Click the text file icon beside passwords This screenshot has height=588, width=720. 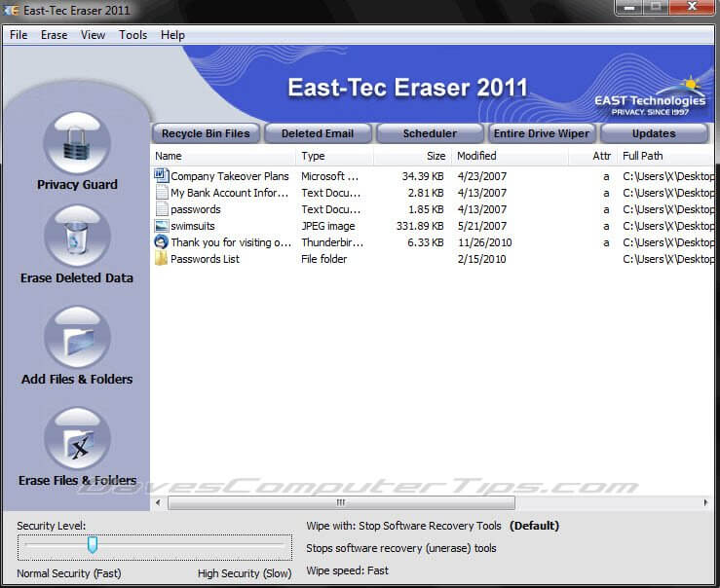(x=162, y=209)
